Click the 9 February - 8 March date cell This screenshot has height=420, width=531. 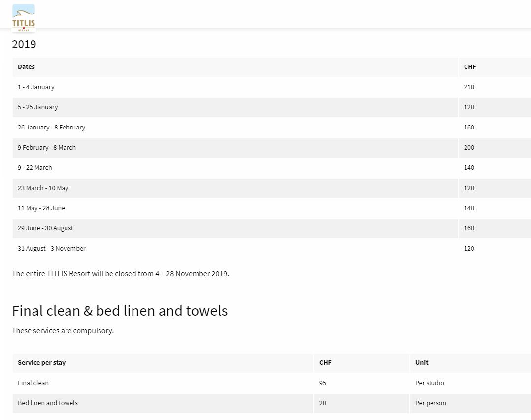pos(47,147)
